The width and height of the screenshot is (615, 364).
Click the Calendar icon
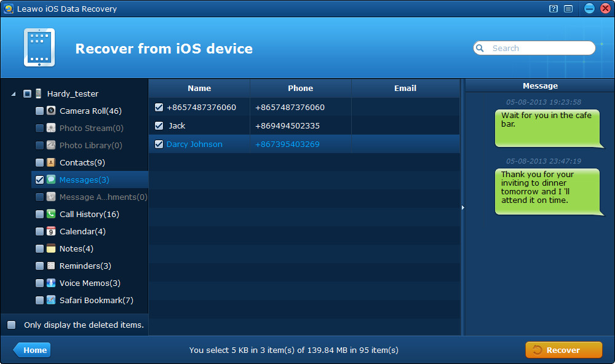coord(51,231)
